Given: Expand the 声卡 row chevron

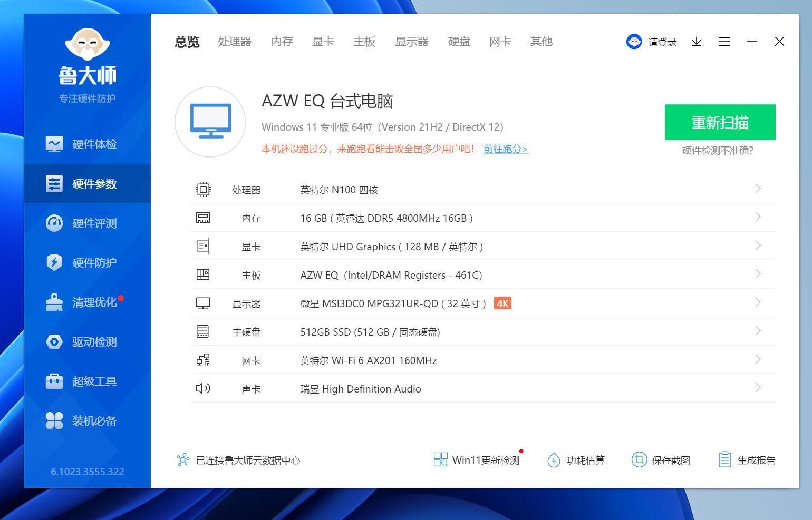Looking at the screenshot, I should (758, 388).
